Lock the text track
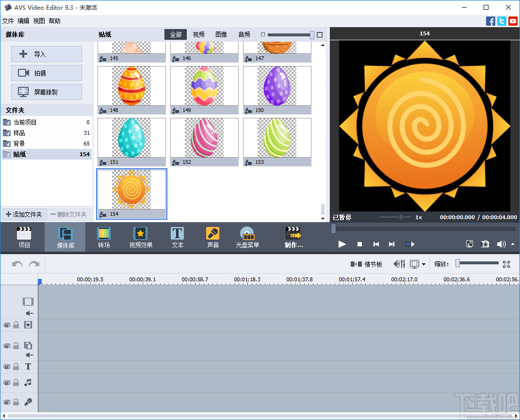520x420 pixels. click(16, 367)
